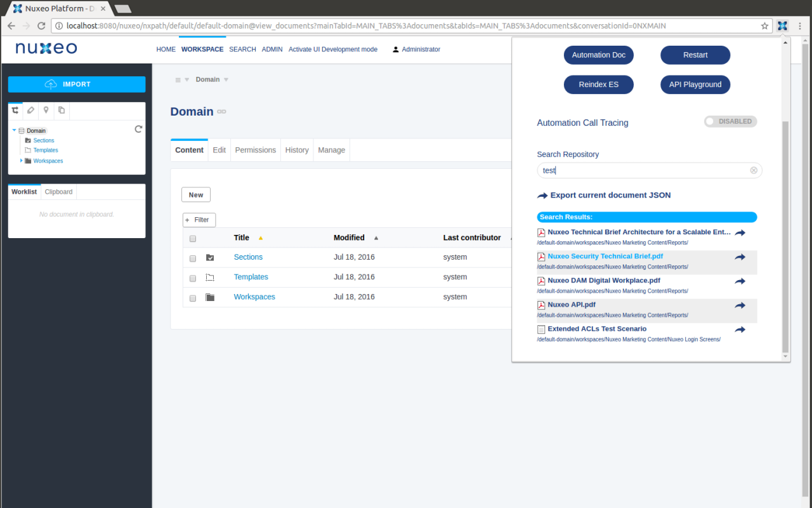Clear the Search Repository field
Viewport: 812px width, 508px height.
point(754,170)
